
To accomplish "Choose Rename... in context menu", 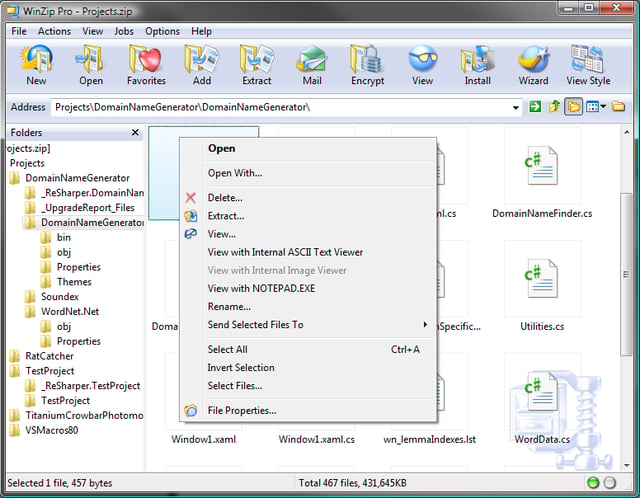I will 308,307.
